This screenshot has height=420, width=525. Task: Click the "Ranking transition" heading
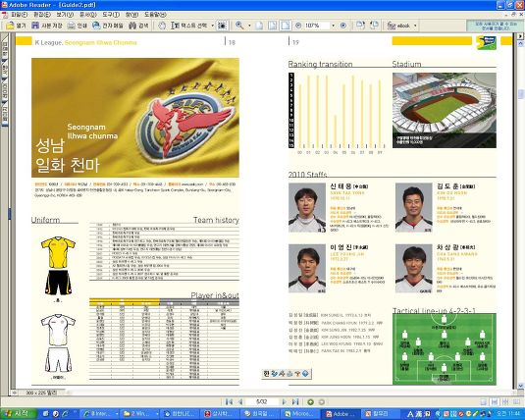pos(320,64)
